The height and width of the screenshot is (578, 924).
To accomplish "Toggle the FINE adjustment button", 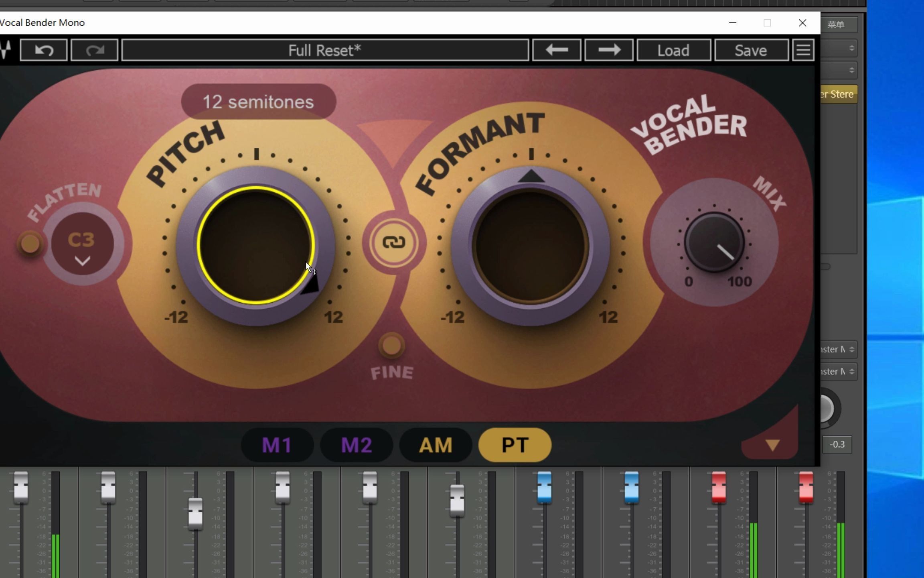I will click(x=391, y=345).
